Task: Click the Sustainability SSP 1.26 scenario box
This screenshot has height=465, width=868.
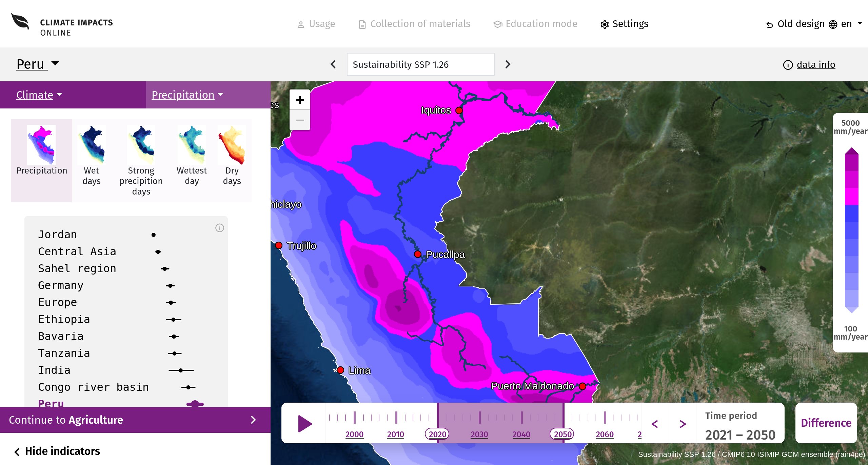Action: click(x=420, y=64)
